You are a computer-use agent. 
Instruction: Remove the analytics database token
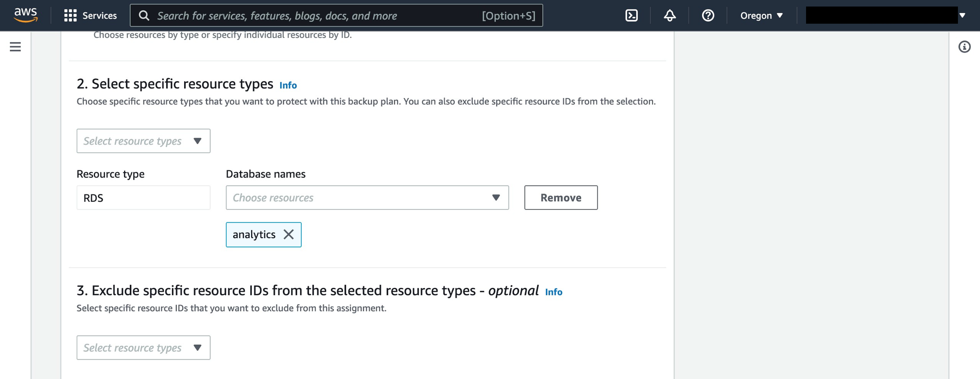[x=289, y=234]
